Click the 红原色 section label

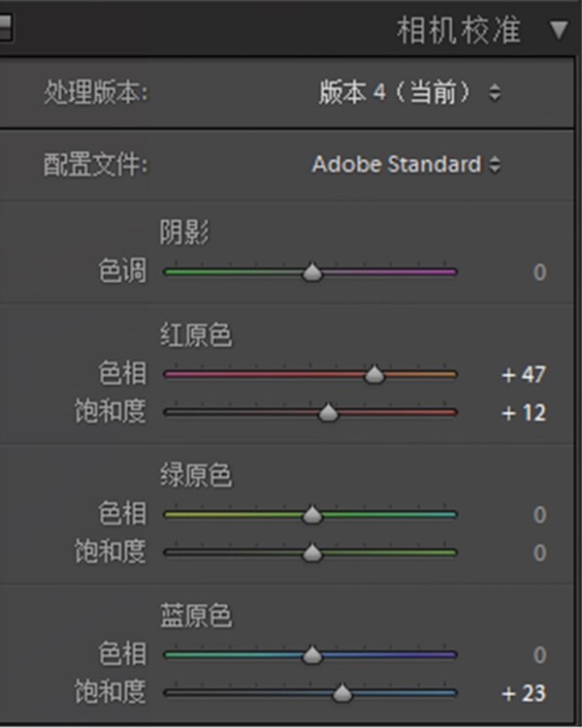pos(196,334)
